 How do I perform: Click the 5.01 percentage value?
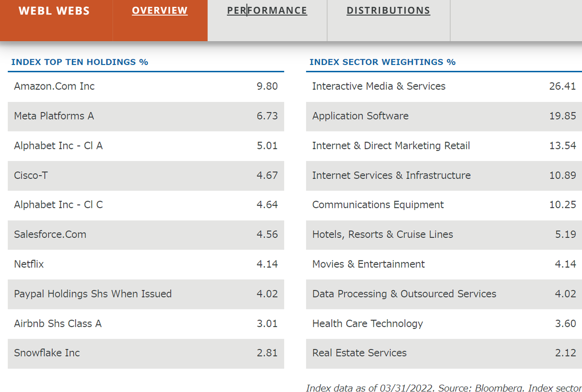tap(267, 146)
